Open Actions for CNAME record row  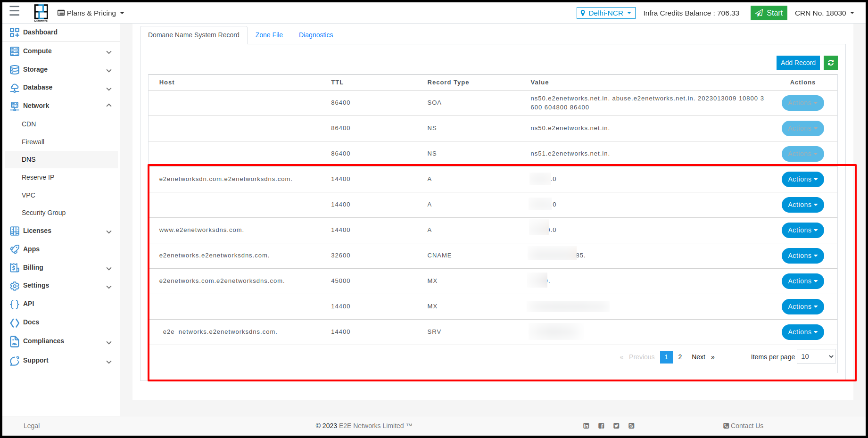[x=802, y=256]
